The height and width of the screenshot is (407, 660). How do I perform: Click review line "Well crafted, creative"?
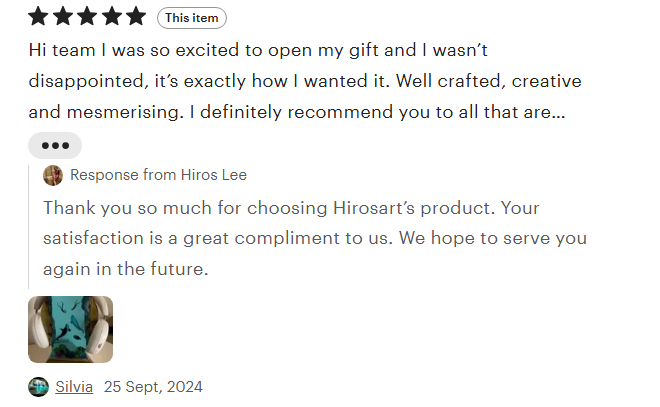489,81
